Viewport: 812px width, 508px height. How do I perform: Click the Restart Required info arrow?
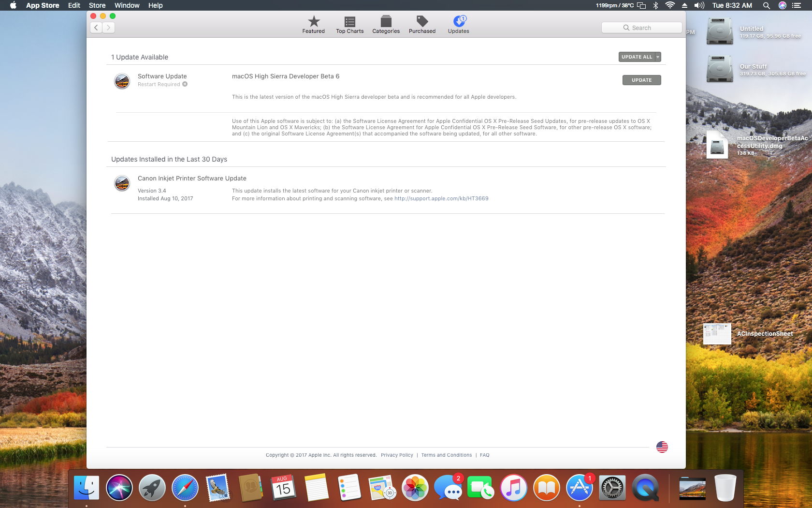point(185,84)
